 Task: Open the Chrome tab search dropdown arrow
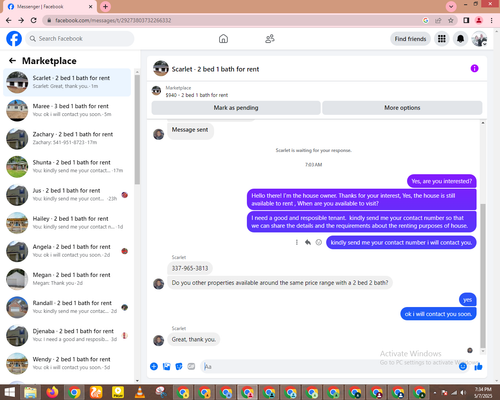[x=451, y=6]
